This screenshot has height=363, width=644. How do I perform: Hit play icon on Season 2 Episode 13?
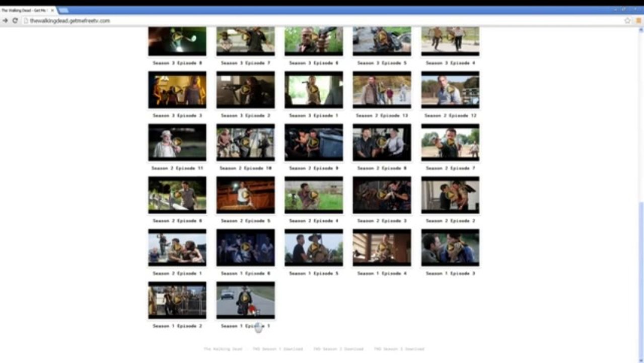click(x=382, y=90)
